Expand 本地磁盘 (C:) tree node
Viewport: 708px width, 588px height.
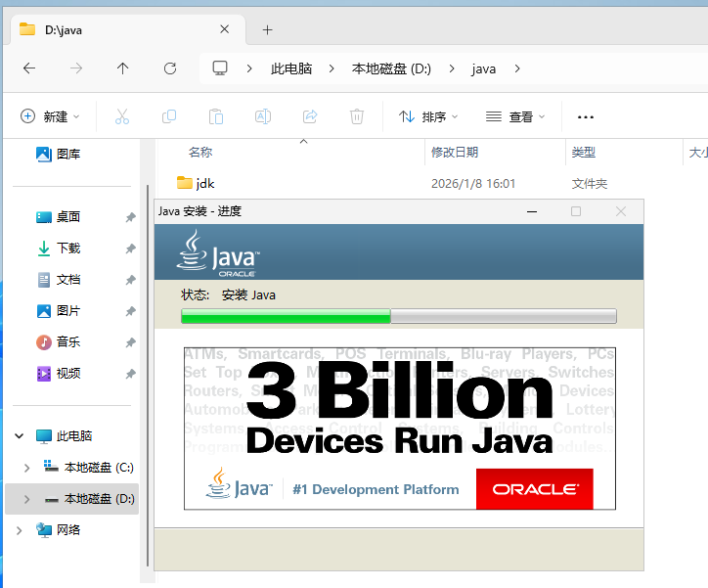[26, 468]
